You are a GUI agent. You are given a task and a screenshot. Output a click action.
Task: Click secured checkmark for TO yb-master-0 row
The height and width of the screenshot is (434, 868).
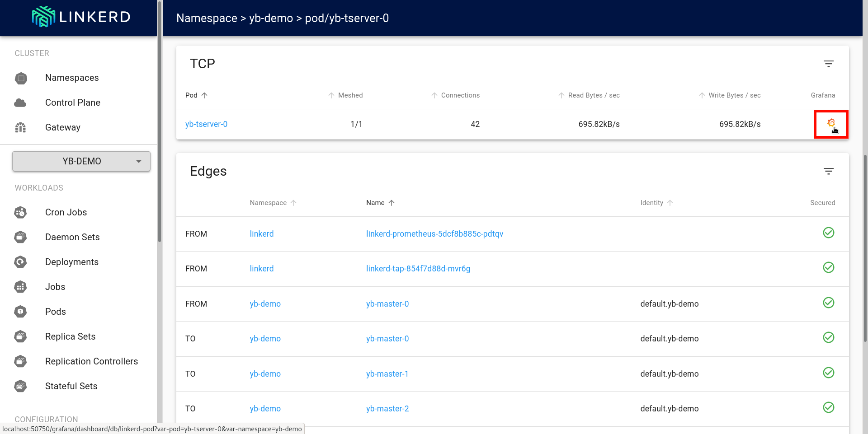[x=828, y=337]
